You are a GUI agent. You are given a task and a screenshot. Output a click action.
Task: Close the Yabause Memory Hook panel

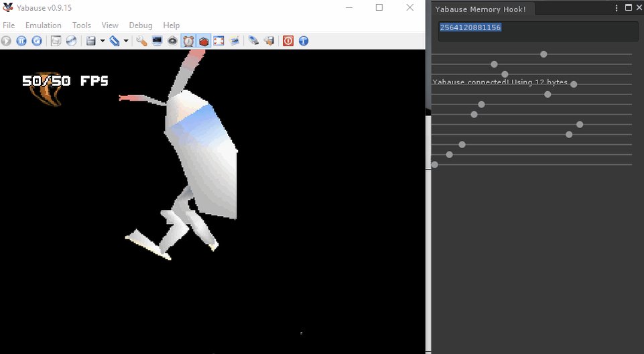click(x=639, y=7)
